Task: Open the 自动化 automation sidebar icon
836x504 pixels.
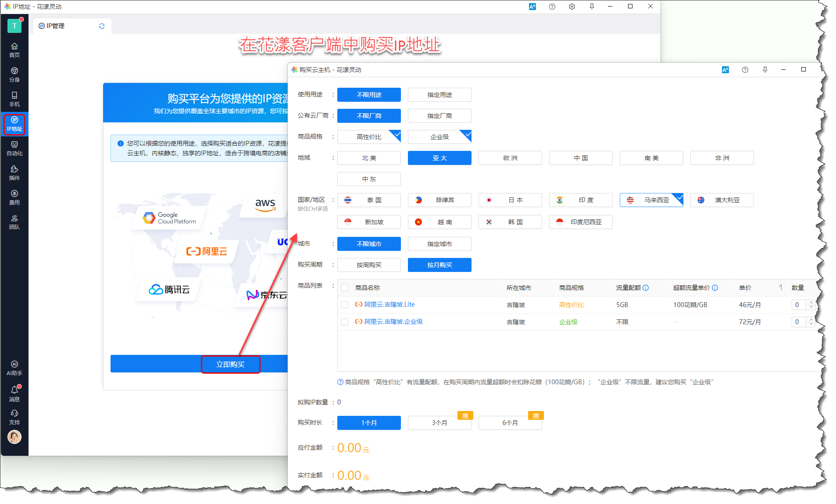Action: 14,149
